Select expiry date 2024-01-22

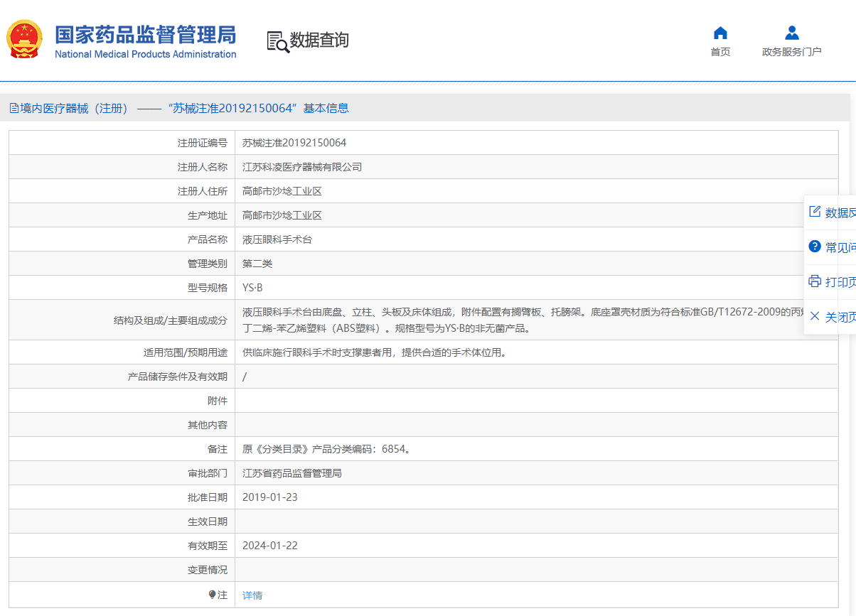pos(270,546)
